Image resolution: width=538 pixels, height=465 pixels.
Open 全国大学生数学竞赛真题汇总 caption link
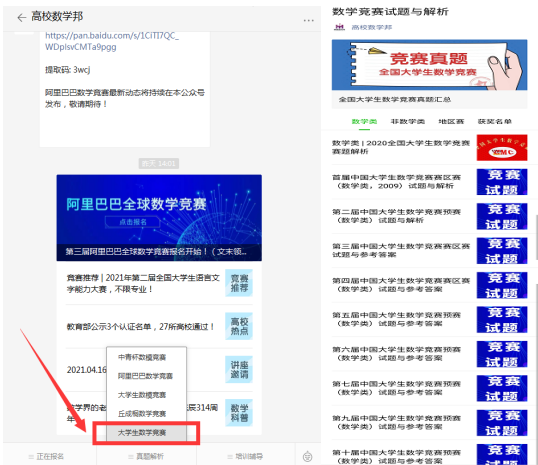click(395, 100)
